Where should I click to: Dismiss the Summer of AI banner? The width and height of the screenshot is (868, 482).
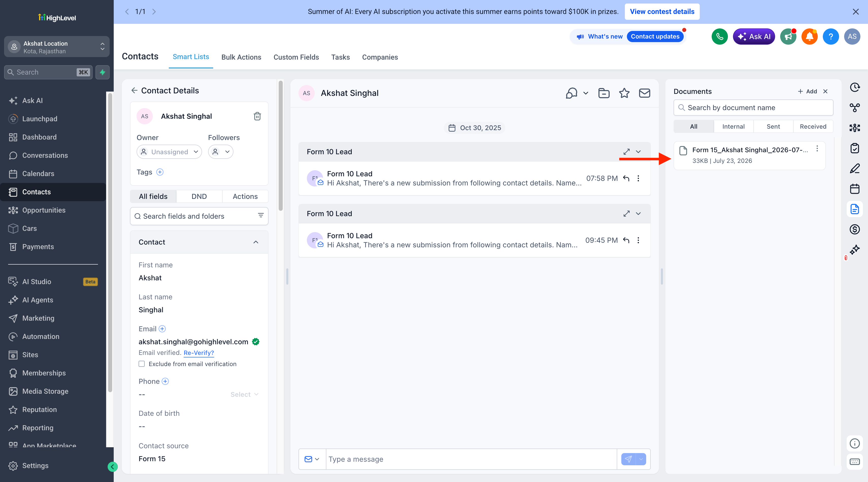pyautogui.click(x=856, y=12)
